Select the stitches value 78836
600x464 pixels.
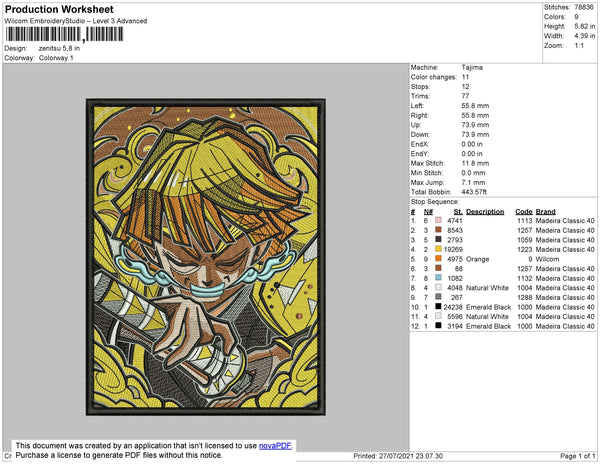584,7
